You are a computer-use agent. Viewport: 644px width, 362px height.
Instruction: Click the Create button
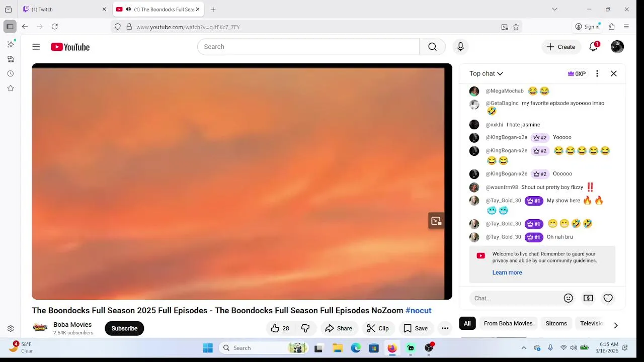pyautogui.click(x=561, y=47)
